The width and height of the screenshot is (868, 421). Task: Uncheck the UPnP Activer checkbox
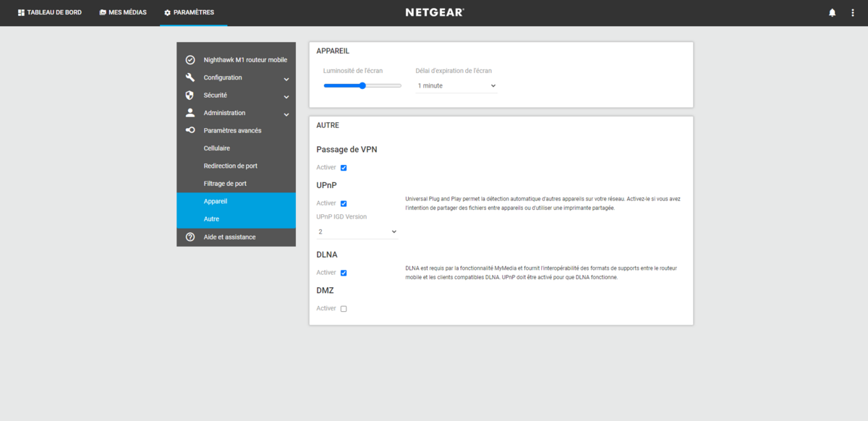344,203
